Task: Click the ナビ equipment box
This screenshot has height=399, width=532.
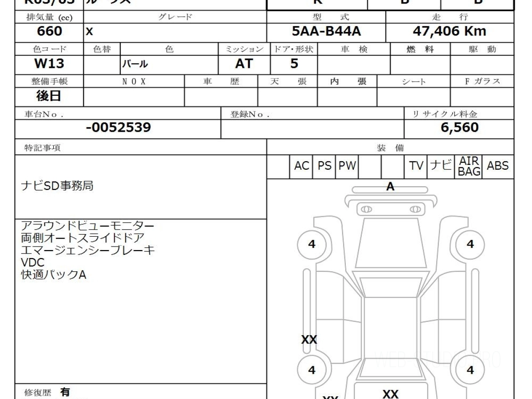Action: pos(441,166)
